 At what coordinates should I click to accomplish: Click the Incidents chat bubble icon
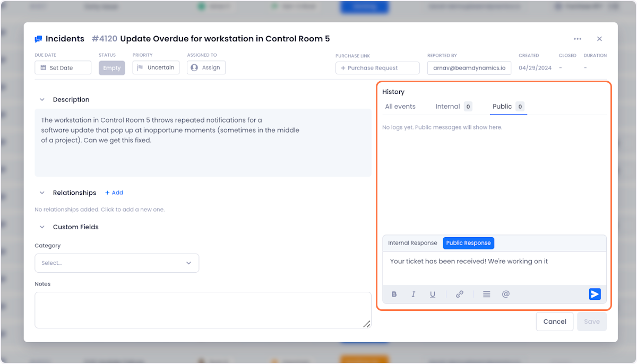(x=38, y=39)
